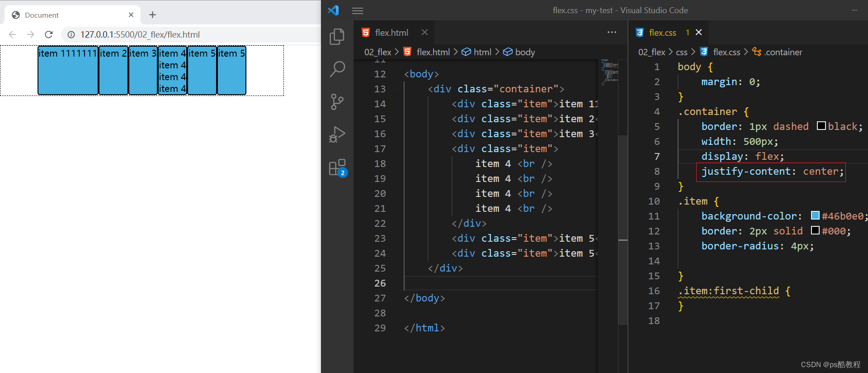Screen dimensions: 868x373
Task: Click the browser Back arrow
Action: pyautogui.click(x=13, y=34)
